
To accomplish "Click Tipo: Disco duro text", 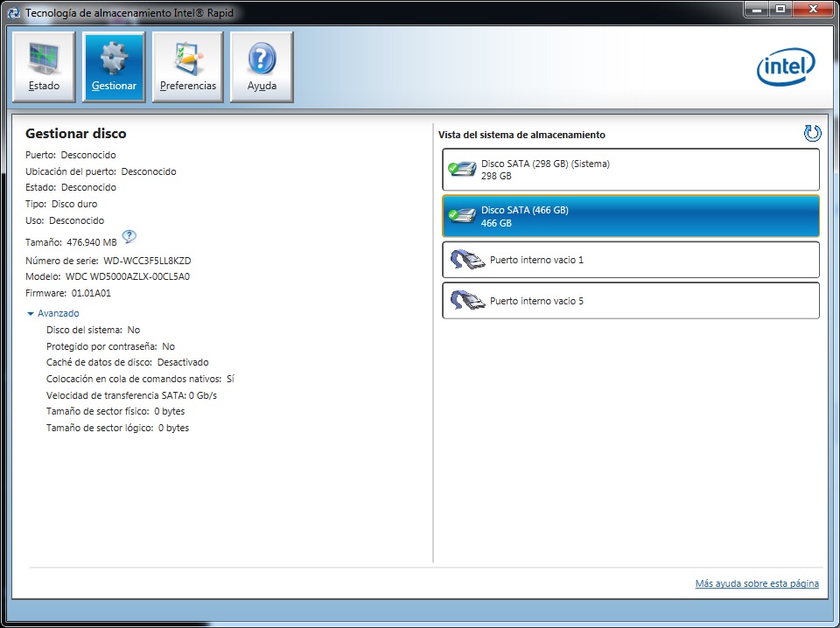I will tap(61, 204).
